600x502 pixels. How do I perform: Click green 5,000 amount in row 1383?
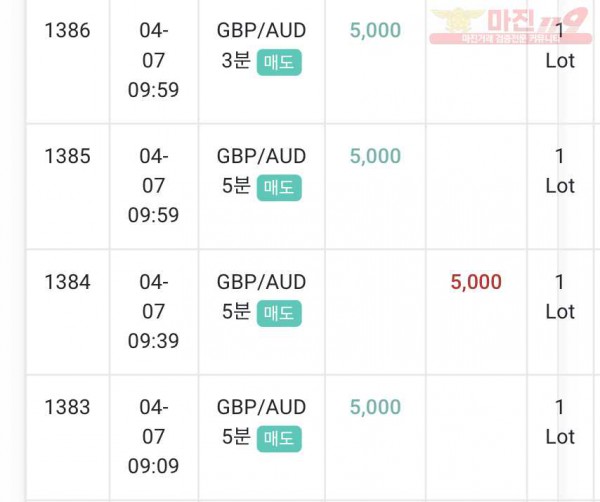(375, 407)
